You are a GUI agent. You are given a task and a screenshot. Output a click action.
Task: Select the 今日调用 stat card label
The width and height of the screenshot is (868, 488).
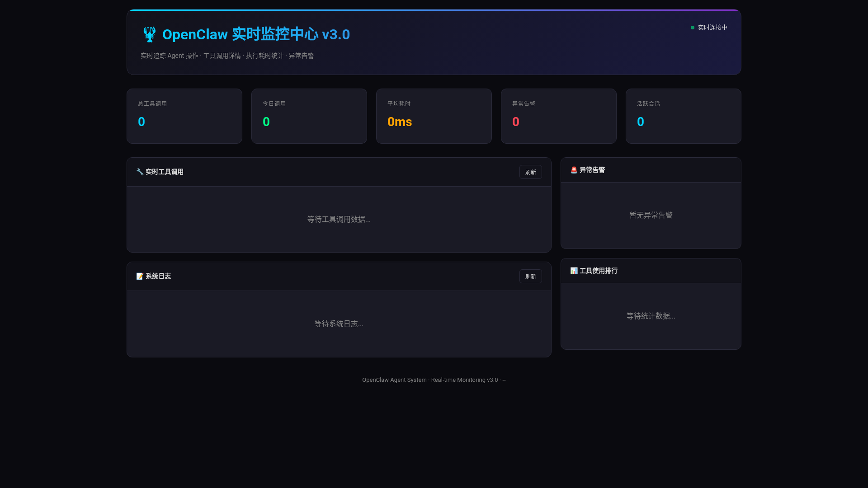tap(274, 103)
